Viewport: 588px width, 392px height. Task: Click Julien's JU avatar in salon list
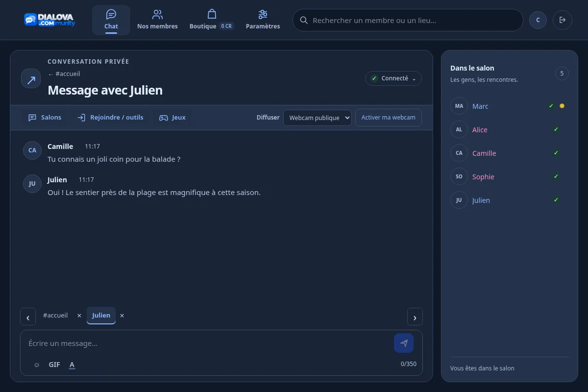[459, 200]
